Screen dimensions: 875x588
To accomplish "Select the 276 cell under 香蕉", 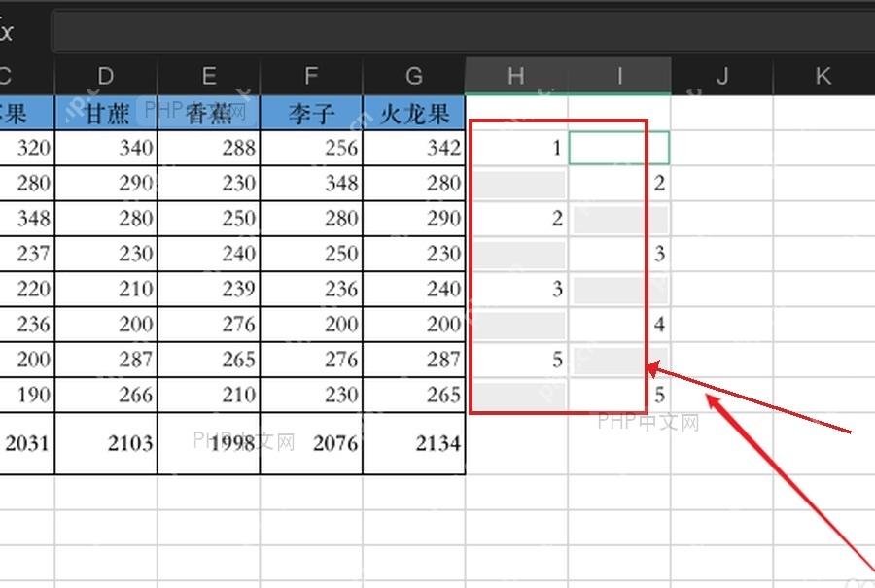I will [209, 324].
